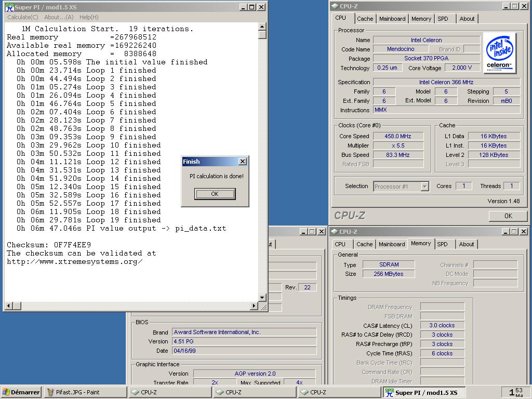The width and height of the screenshot is (532, 399).
Task: Click the Loop 19 finished line
Action: tap(88, 220)
